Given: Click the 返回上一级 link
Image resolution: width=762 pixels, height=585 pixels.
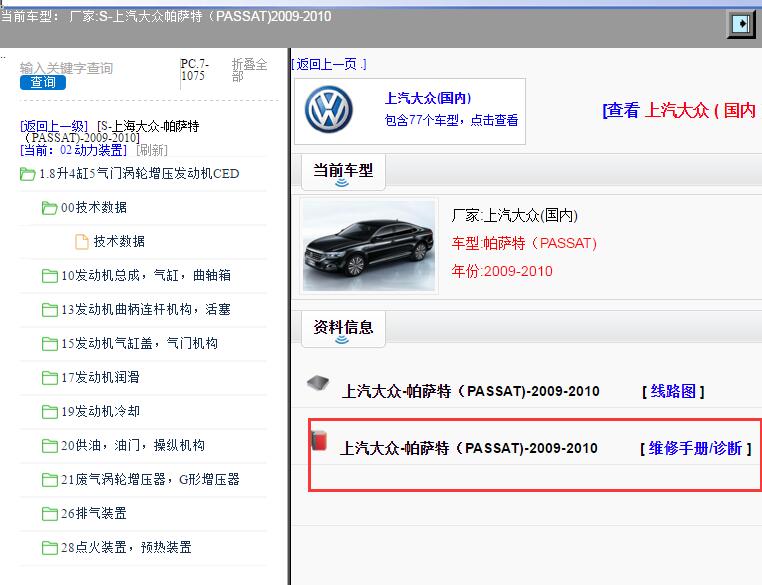Looking at the screenshot, I should pos(54,126).
